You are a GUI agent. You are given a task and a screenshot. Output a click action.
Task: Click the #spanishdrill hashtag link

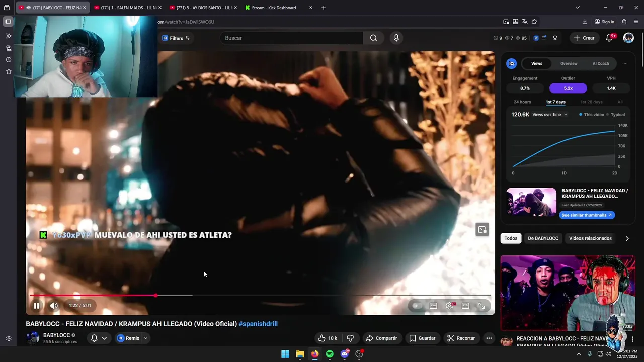(x=258, y=324)
